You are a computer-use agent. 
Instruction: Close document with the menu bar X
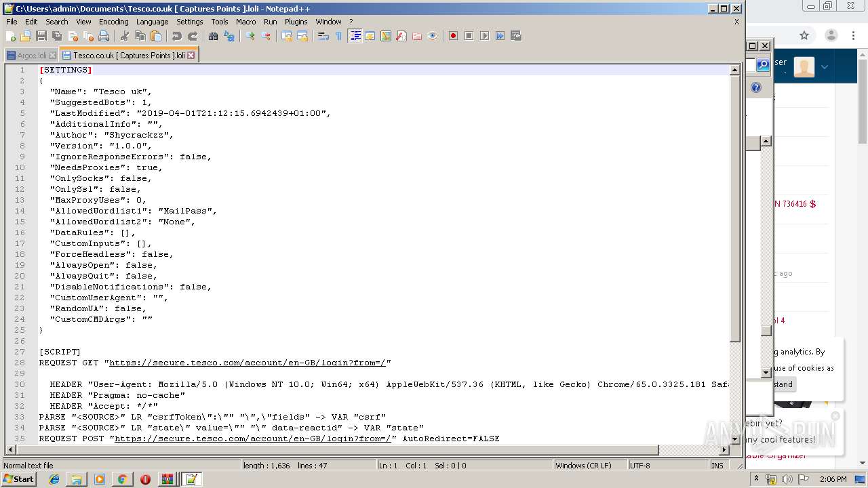pos(736,22)
